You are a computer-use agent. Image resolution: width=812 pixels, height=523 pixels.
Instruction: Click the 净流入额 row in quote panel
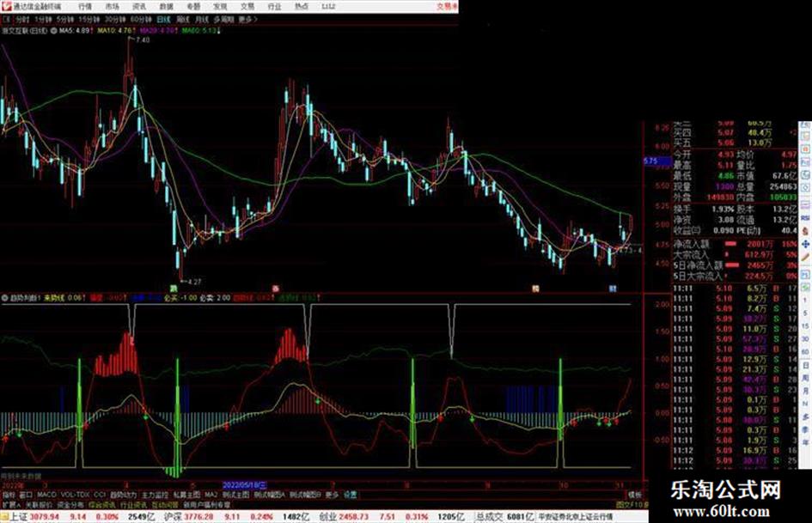coord(735,243)
